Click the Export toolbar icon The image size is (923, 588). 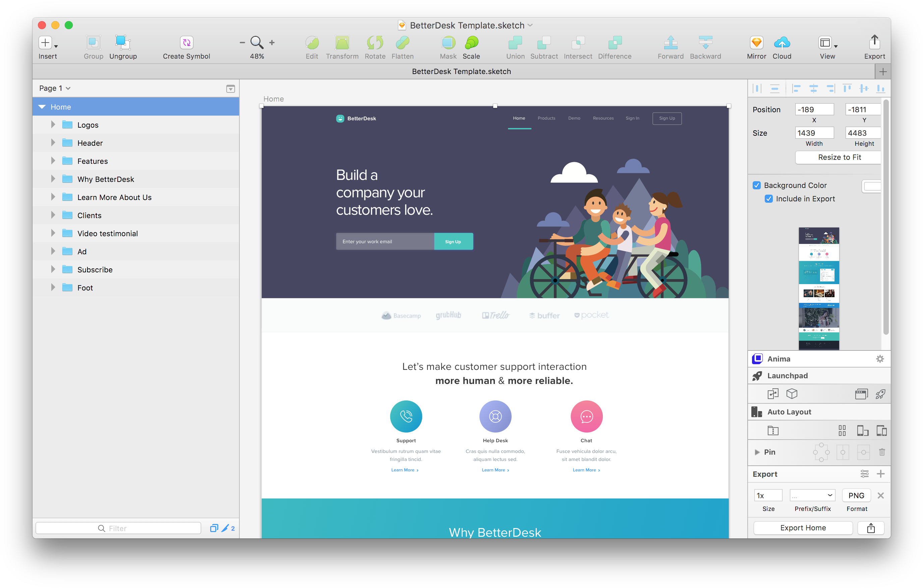874,42
